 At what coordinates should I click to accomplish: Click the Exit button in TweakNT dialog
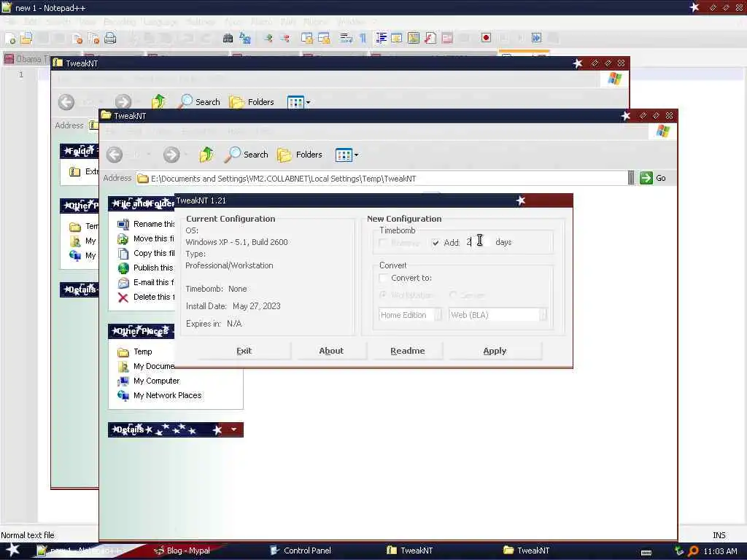[x=244, y=351]
